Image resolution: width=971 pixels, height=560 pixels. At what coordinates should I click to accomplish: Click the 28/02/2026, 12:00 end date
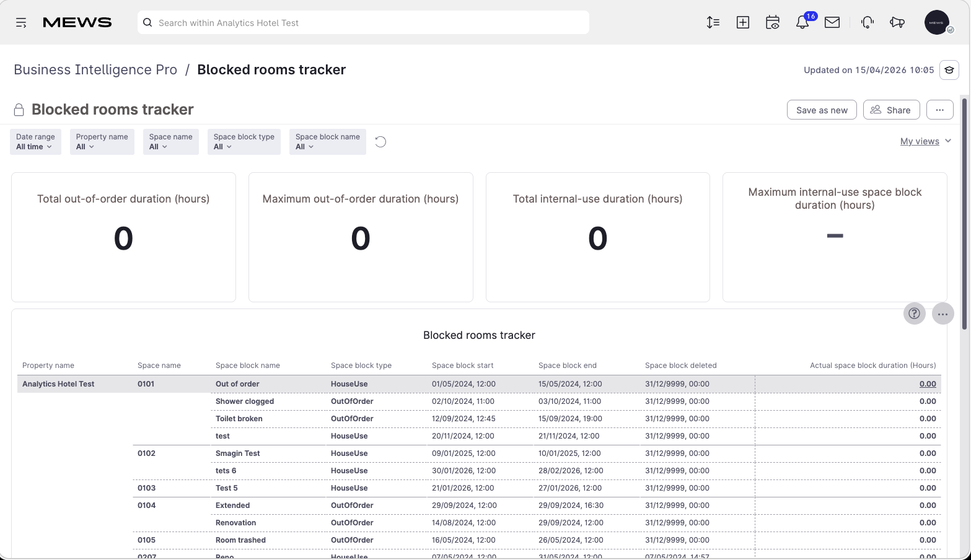click(571, 471)
